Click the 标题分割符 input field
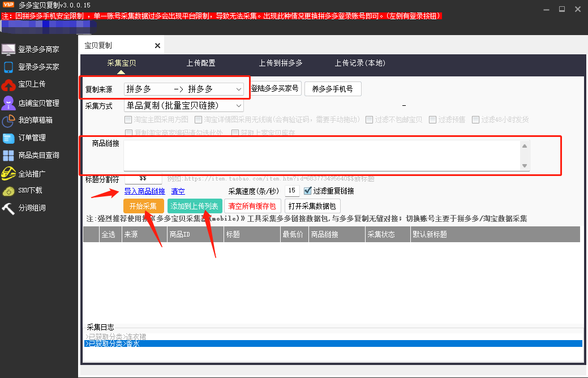The height and width of the screenshot is (378, 588). 143,178
